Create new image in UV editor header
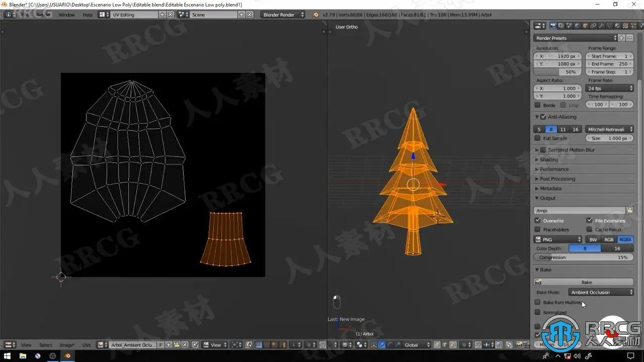 point(169,345)
